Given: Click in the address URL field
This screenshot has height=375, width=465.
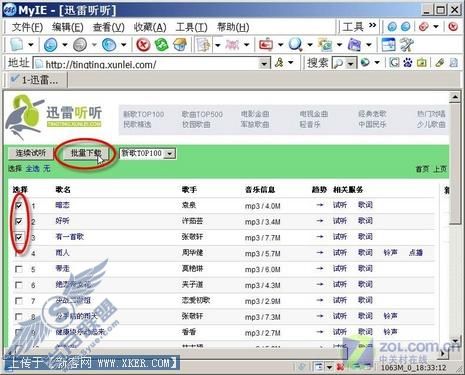Looking at the screenshot, I should [152, 63].
